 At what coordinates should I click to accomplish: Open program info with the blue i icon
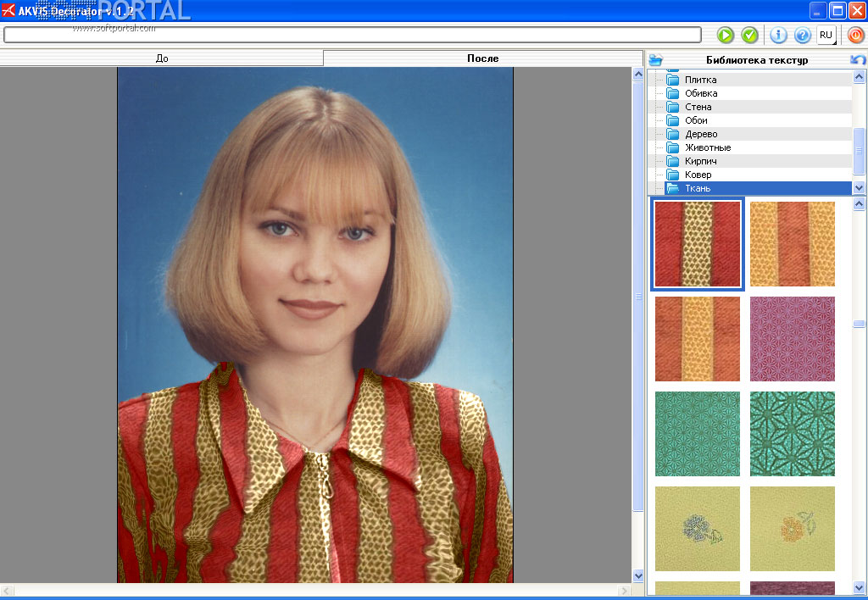coord(778,35)
